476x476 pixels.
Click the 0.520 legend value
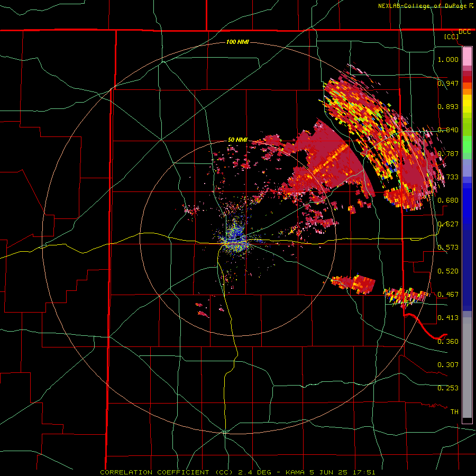click(x=448, y=271)
